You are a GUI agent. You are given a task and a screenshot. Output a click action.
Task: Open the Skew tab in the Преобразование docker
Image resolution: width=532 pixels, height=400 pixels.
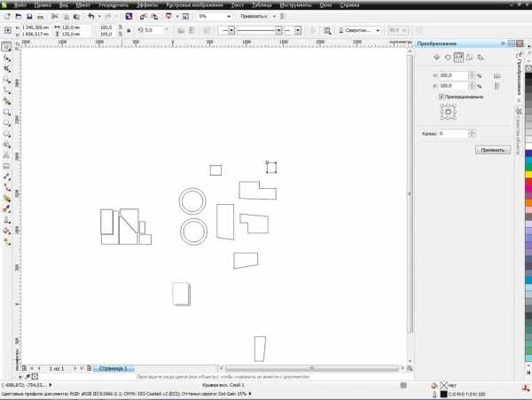click(x=480, y=57)
